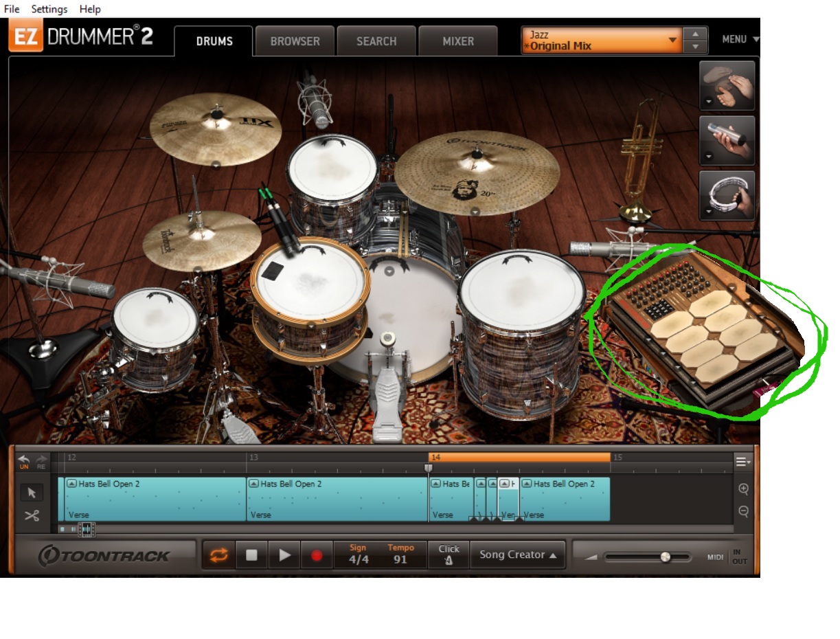Hit the rack tom drum head
The image size is (840, 639).
tap(332, 168)
